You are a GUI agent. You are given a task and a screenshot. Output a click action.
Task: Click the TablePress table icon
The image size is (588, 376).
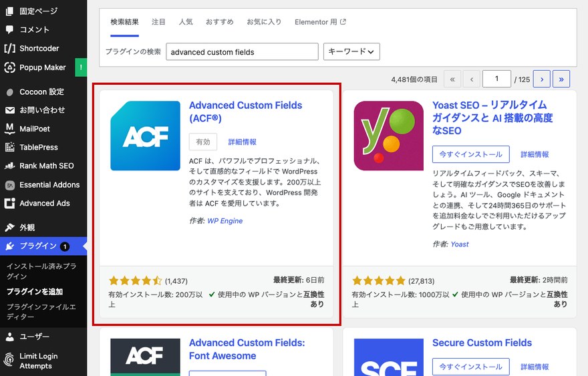tap(10, 147)
